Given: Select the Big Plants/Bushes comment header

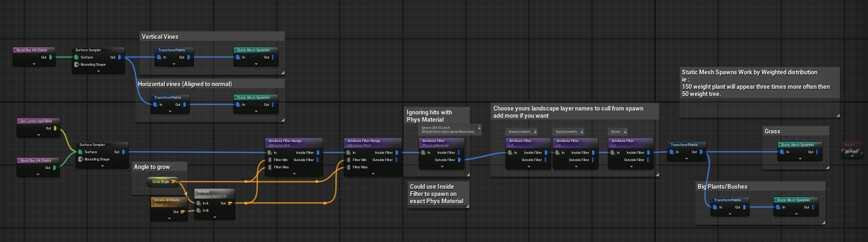Looking at the screenshot, I should click(x=760, y=186).
